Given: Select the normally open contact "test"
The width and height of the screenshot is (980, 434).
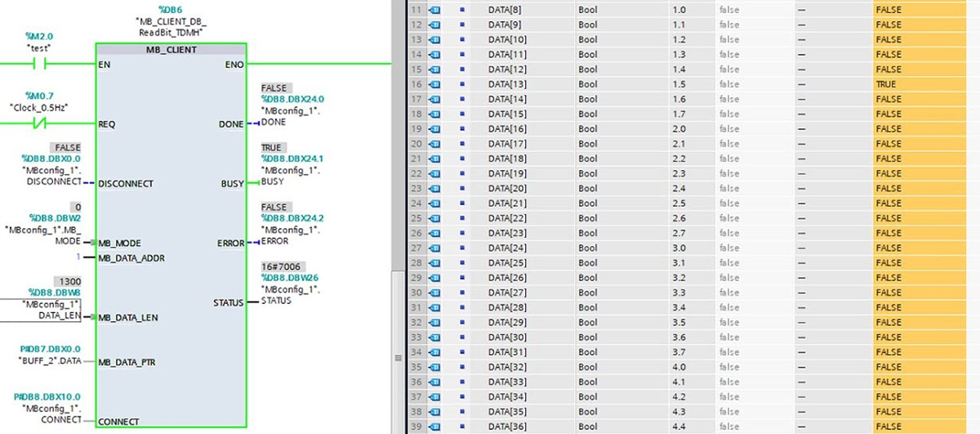Looking at the screenshot, I should pos(38,63).
